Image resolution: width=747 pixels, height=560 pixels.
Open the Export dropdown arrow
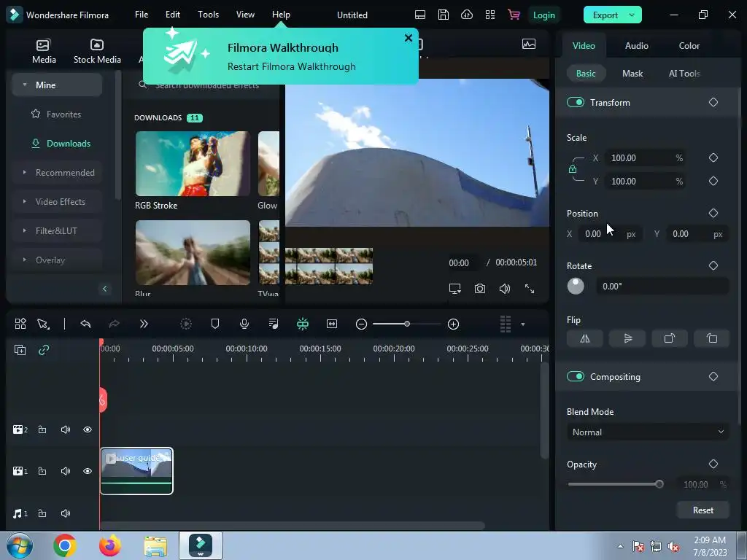[x=632, y=15]
